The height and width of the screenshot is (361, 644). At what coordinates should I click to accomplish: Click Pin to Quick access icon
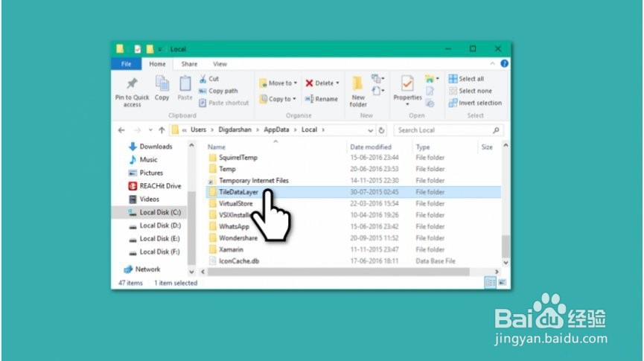[x=132, y=83]
